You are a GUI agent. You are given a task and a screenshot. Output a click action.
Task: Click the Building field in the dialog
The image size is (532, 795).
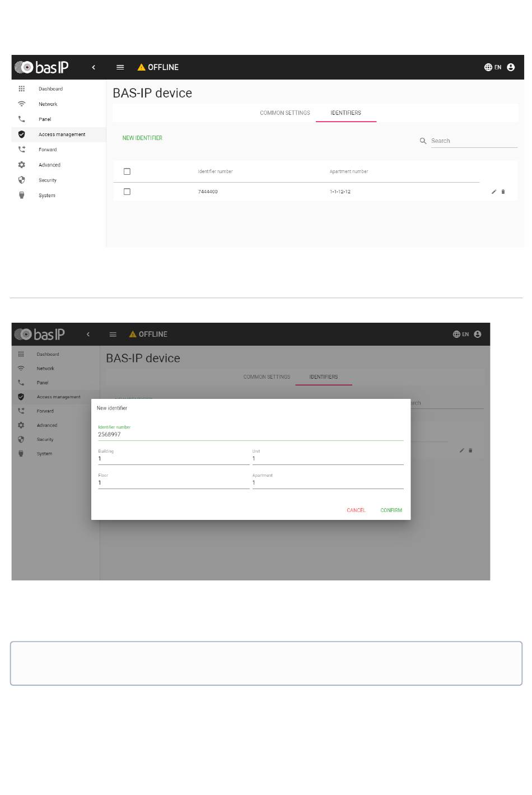pyautogui.click(x=174, y=458)
